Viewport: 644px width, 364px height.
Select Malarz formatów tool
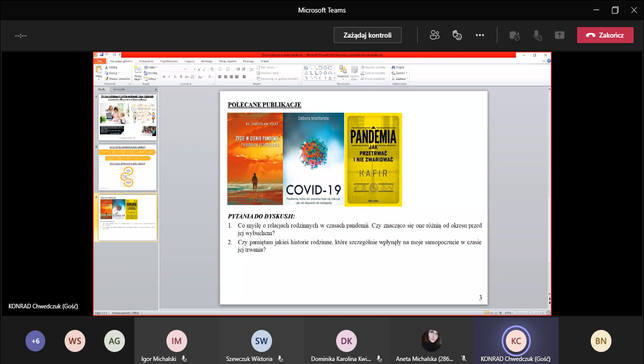pyautogui.click(x=117, y=79)
